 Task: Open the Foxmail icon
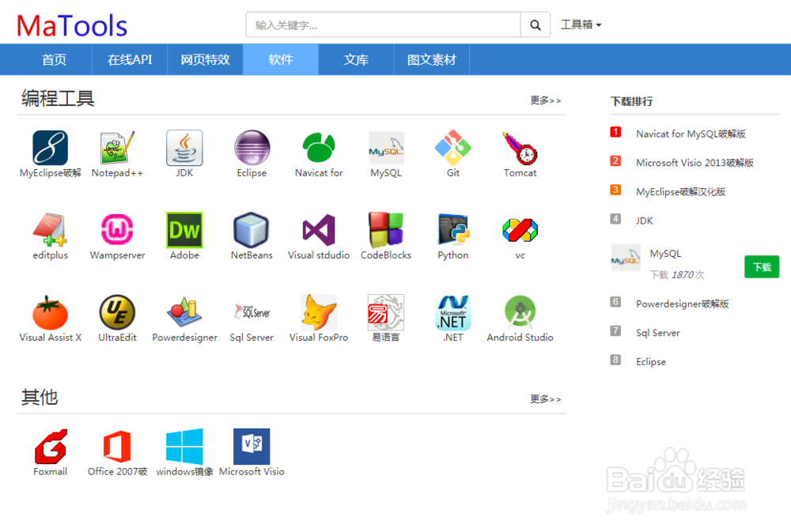50,447
